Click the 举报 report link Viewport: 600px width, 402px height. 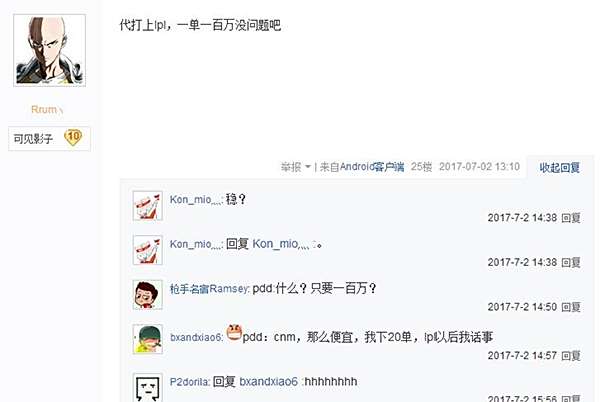[291, 167]
